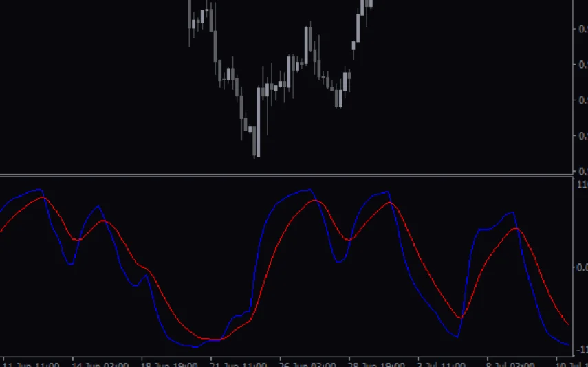Click the 14 Jun 03:00 time axis label

tap(100, 363)
